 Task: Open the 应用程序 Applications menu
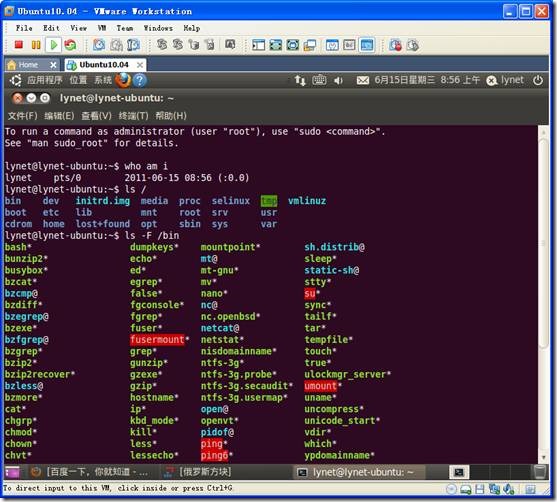[x=45, y=80]
